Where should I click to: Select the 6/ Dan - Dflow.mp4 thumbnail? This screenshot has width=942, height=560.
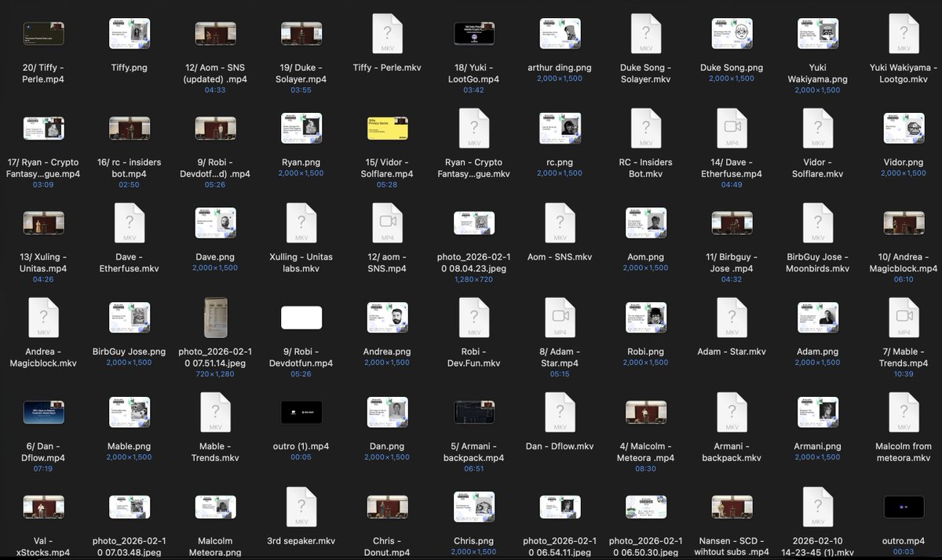[43, 413]
